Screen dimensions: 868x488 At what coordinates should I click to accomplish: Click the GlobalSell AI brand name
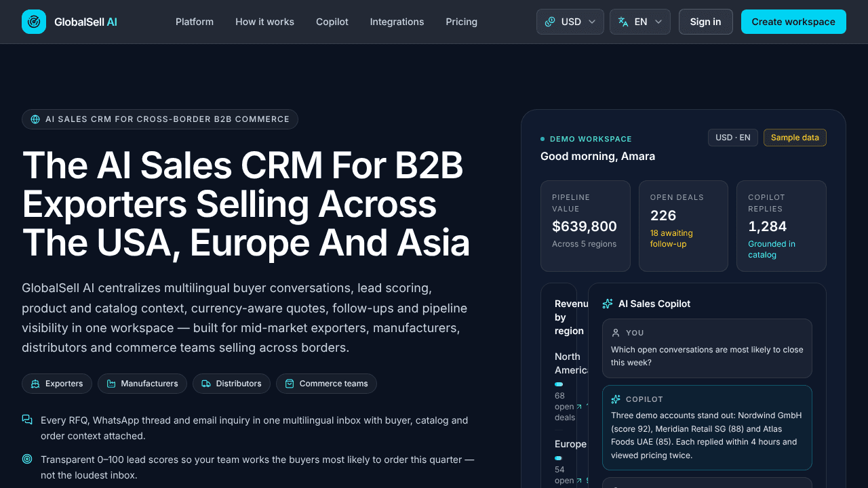85,22
